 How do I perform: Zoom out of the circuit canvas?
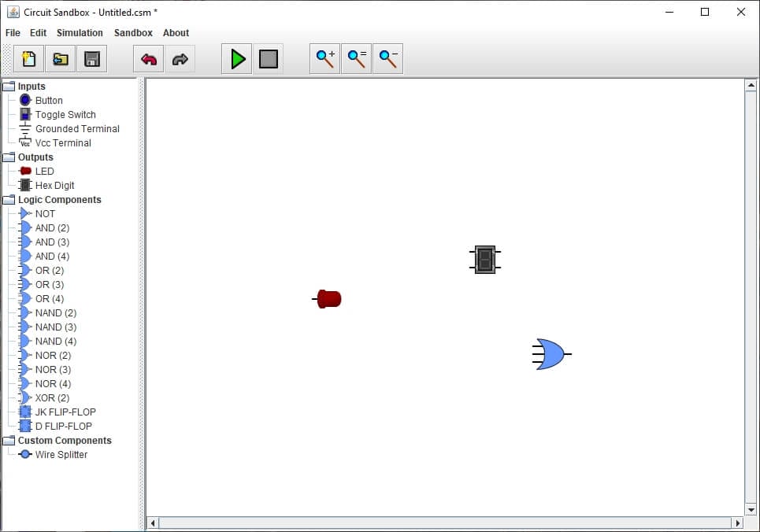(387, 58)
